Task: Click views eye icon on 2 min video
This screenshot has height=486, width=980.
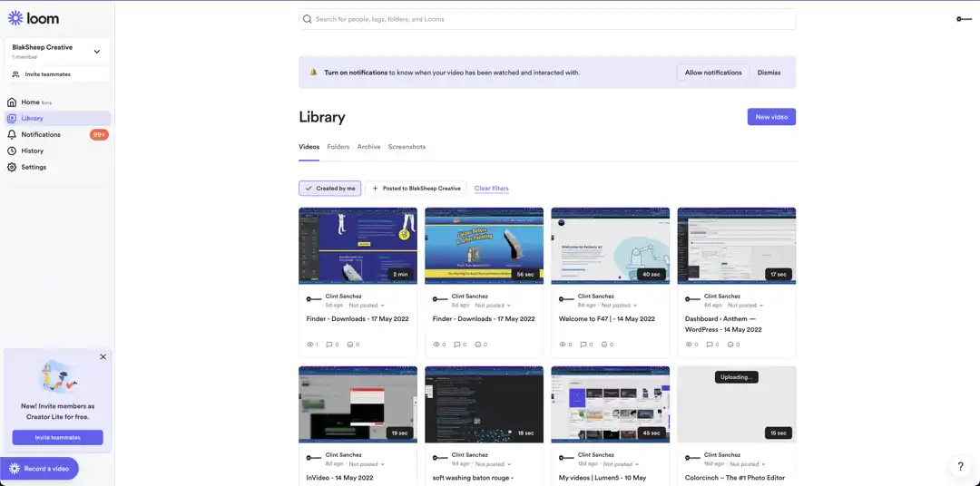Action: [x=309, y=345]
